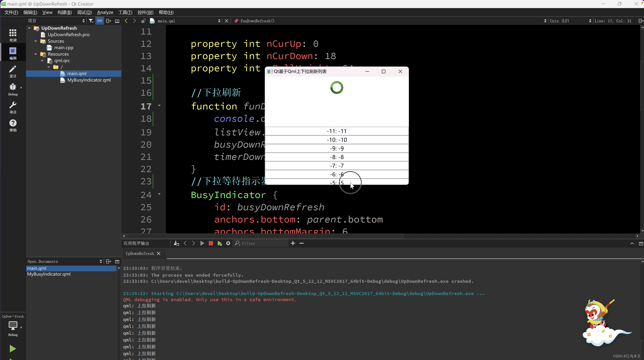Open Projects mode wrench icon
The width and height of the screenshot is (644, 360).
click(x=13, y=107)
